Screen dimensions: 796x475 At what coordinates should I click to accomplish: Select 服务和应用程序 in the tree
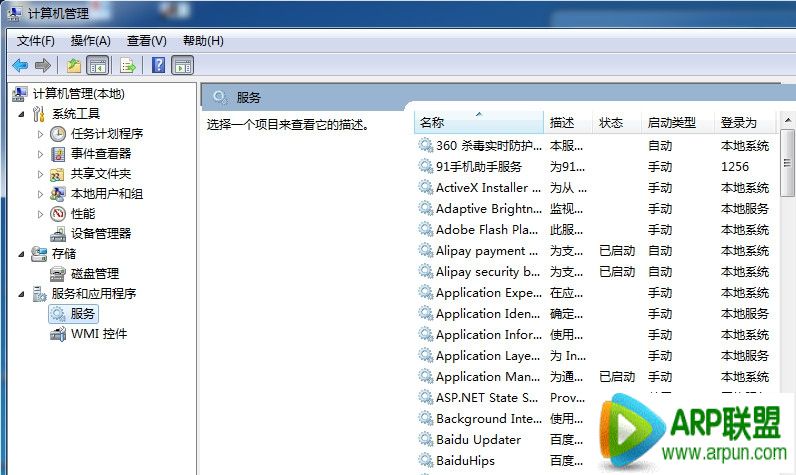(93, 294)
